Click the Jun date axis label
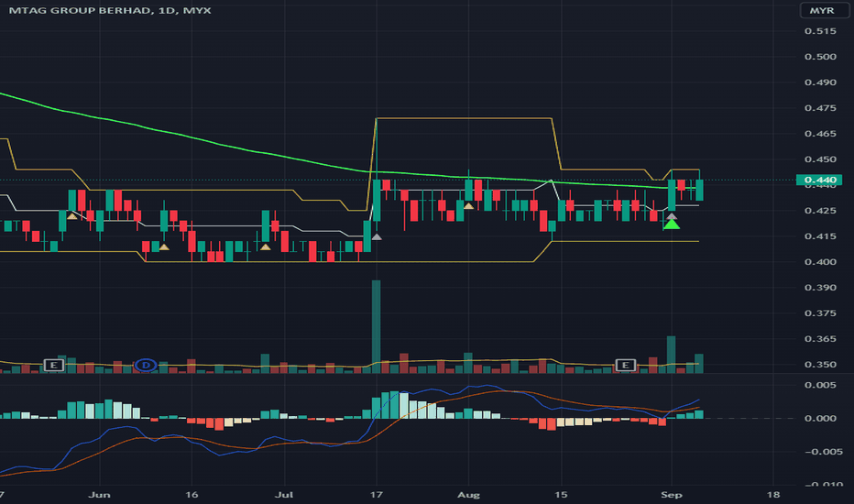The height and width of the screenshot is (504, 854). [x=99, y=495]
